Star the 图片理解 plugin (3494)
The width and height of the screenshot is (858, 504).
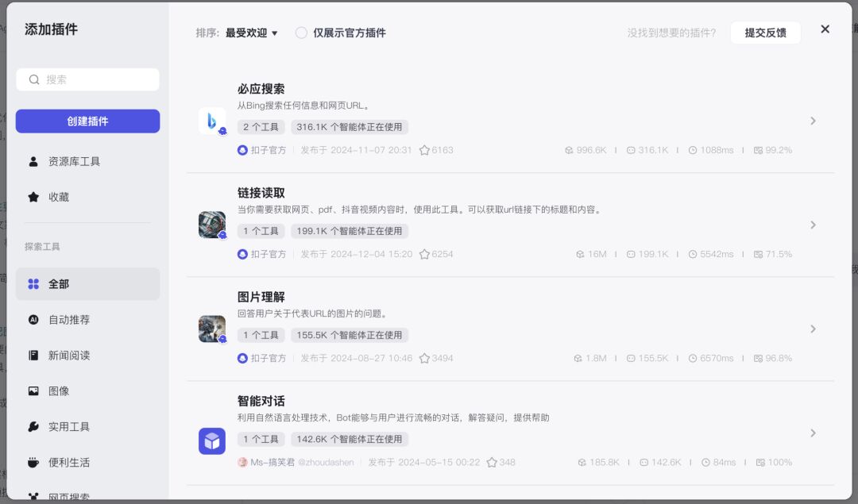tap(424, 358)
